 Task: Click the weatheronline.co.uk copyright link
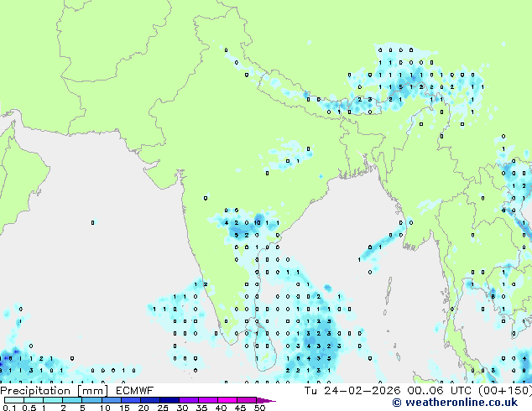[x=455, y=403]
